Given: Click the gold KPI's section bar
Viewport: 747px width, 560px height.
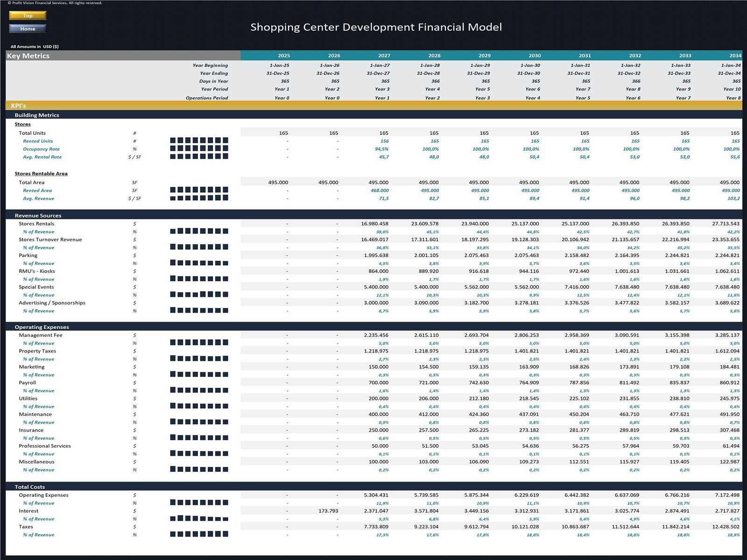Looking at the screenshot, I should [373, 106].
